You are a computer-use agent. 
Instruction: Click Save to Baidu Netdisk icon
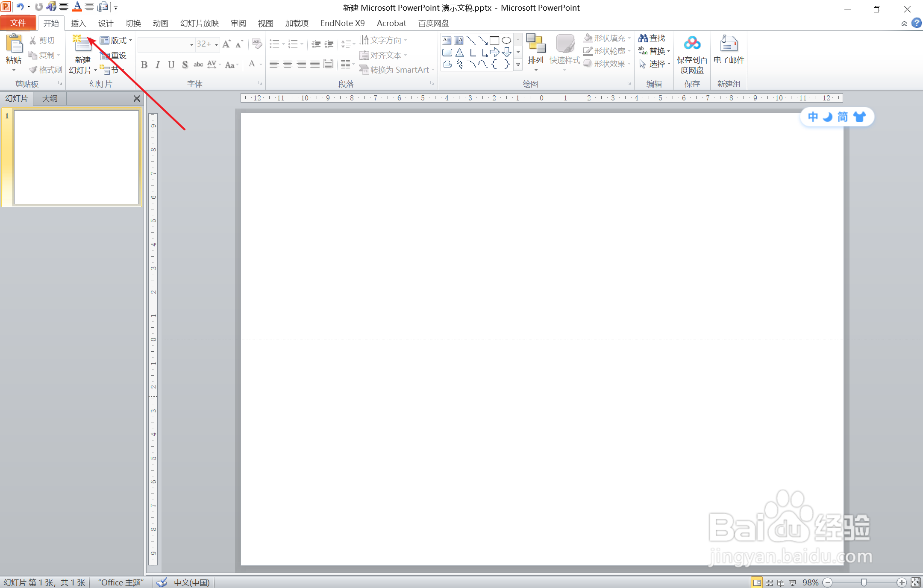(692, 44)
